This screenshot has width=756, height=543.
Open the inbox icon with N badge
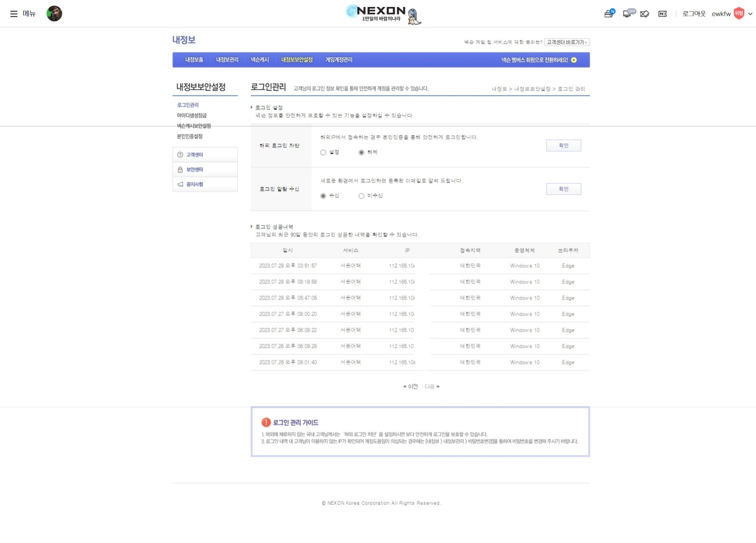[x=609, y=14]
